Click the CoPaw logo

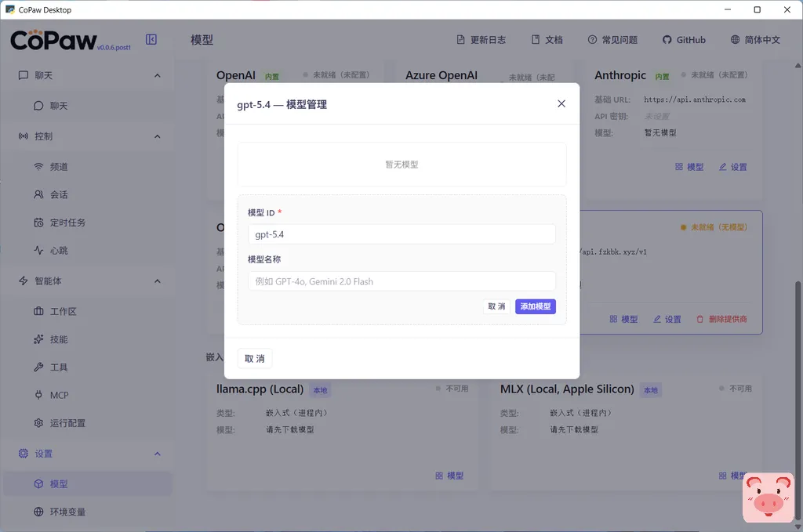point(53,40)
